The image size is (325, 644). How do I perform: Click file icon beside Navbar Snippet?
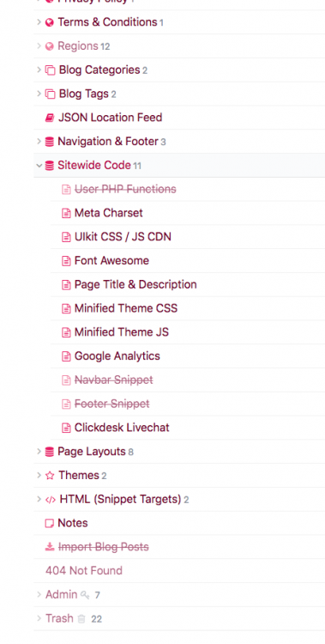pos(66,380)
